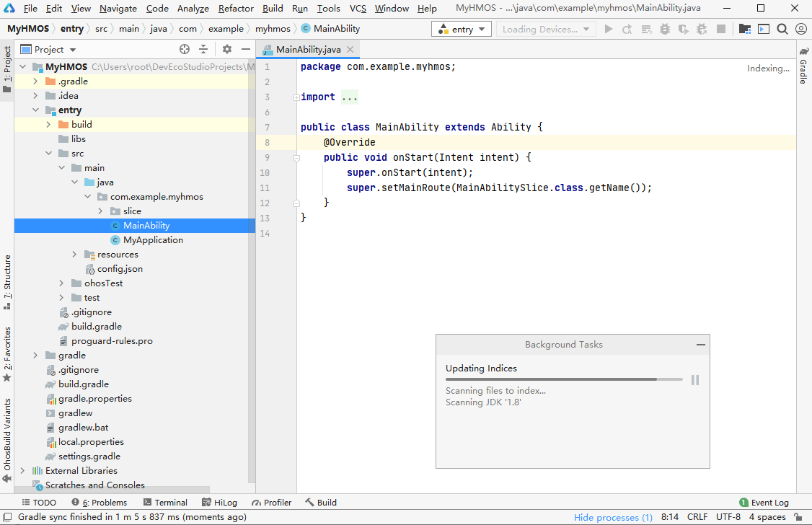Pause the Updating Indices task
Viewport: 812px width, 525px height.
695,380
